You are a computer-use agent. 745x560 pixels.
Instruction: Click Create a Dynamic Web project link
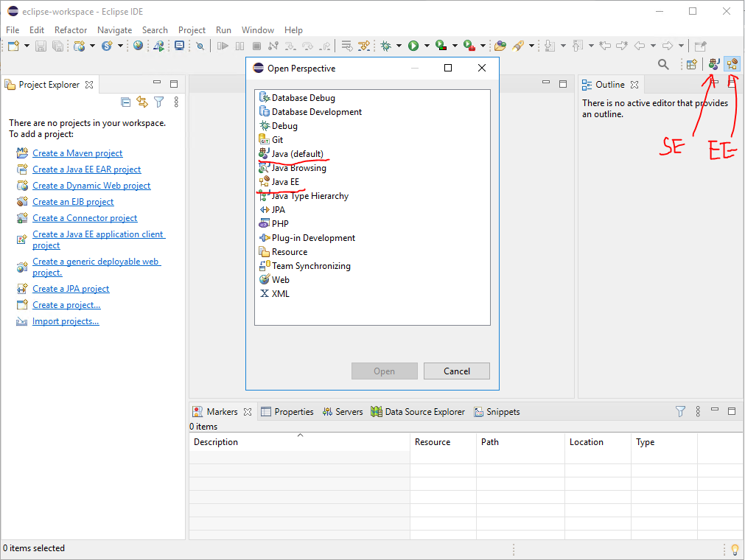(91, 186)
